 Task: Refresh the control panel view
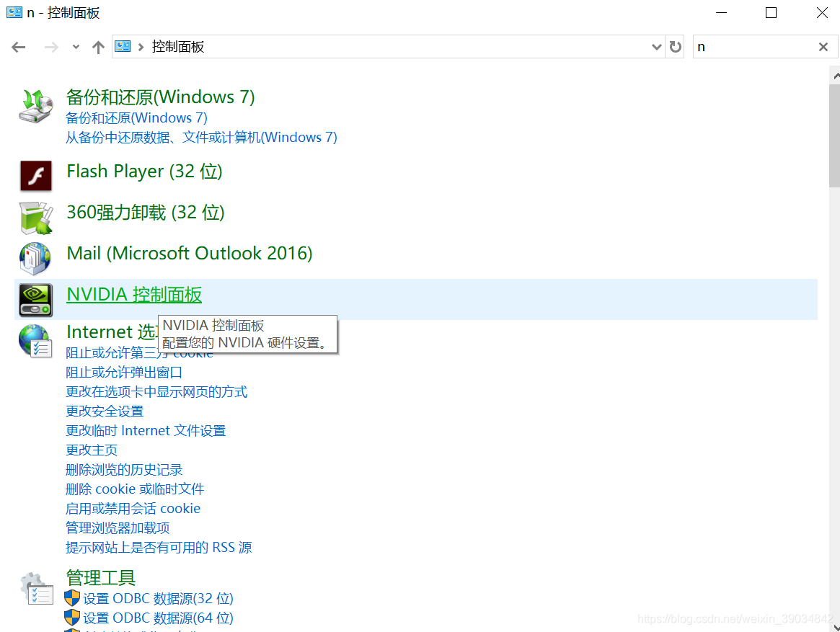tap(675, 47)
